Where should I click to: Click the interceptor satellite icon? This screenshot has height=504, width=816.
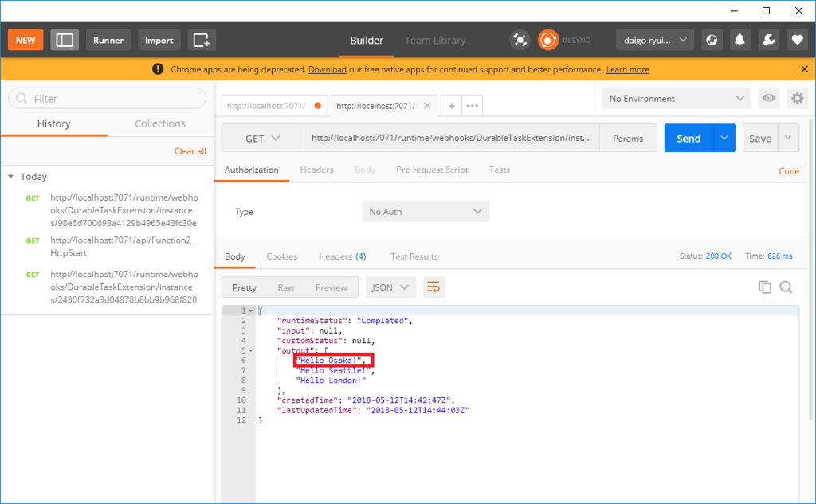520,40
